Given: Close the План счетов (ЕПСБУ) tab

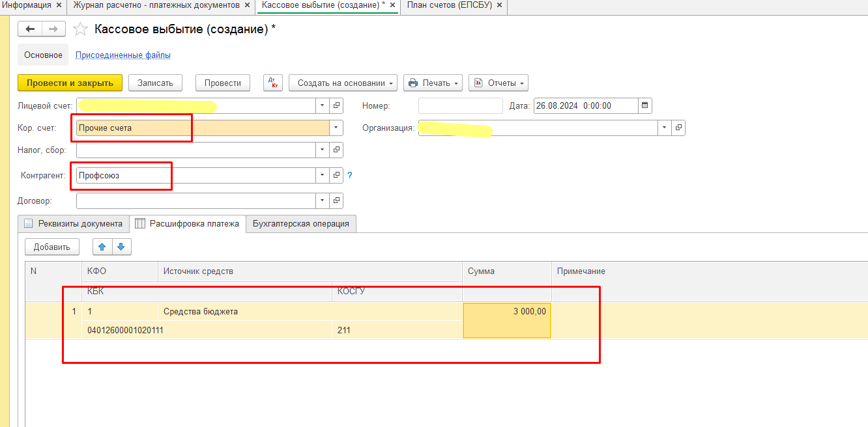Looking at the screenshot, I should [499, 5].
